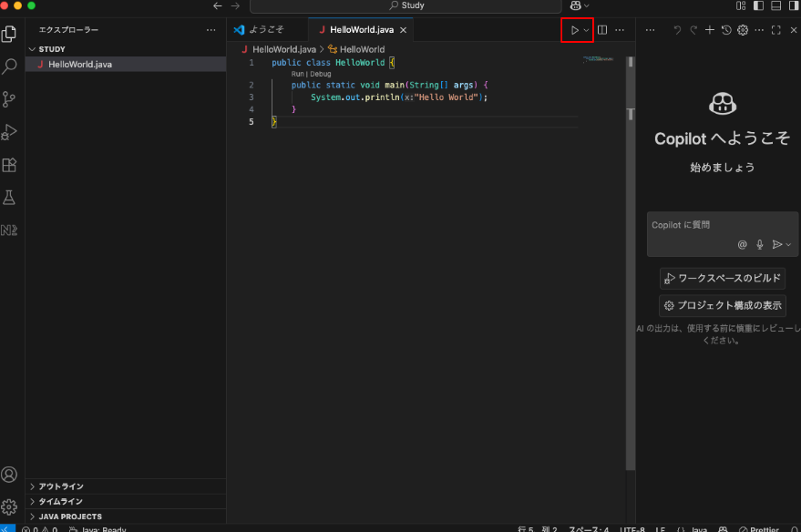Split the editor to the right
The height and width of the screenshot is (532, 801).
[602, 30]
